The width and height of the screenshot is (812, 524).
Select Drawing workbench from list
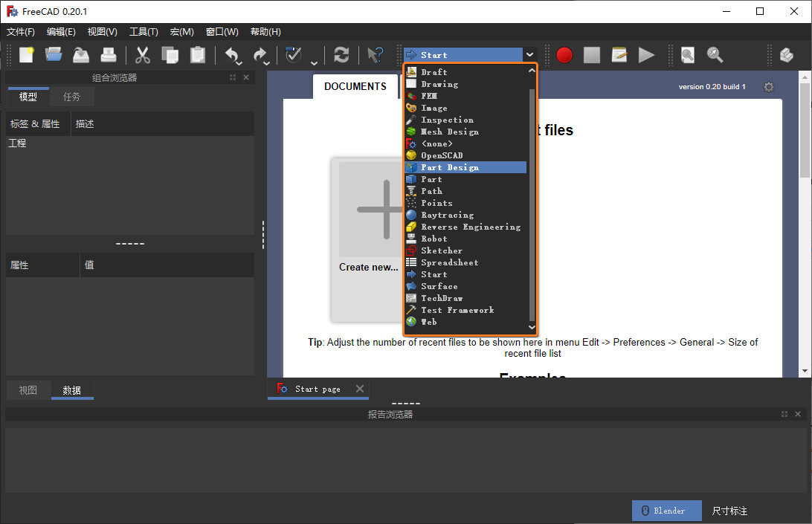[x=465, y=84]
